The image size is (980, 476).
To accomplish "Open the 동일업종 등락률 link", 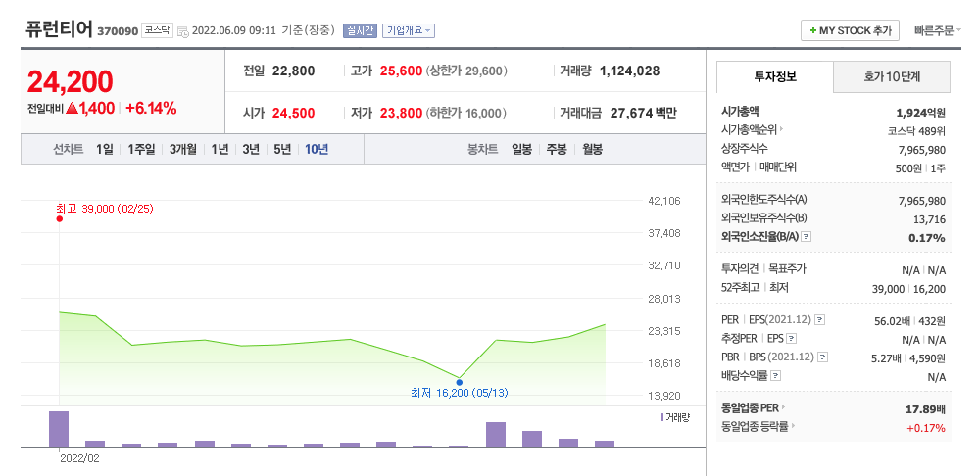I will pos(755,427).
